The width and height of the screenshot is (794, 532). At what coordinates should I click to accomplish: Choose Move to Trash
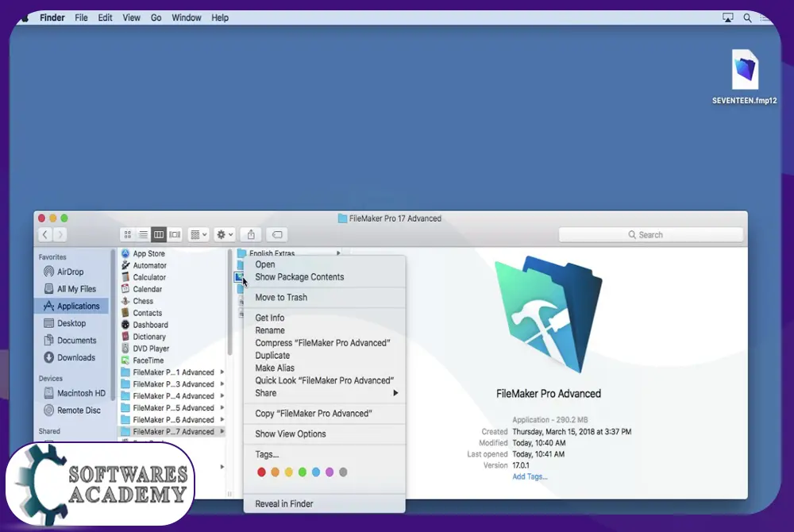pos(325,297)
